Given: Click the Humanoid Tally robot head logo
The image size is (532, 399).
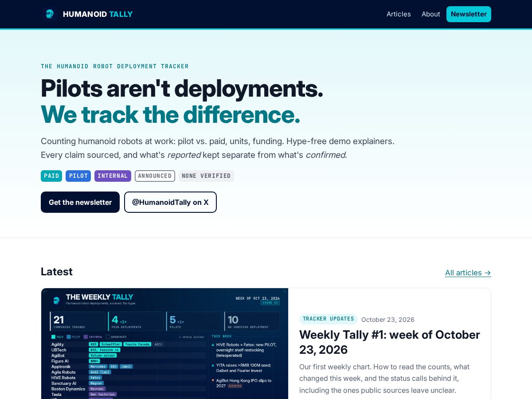Looking at the screenshot, I should (50, 14).
